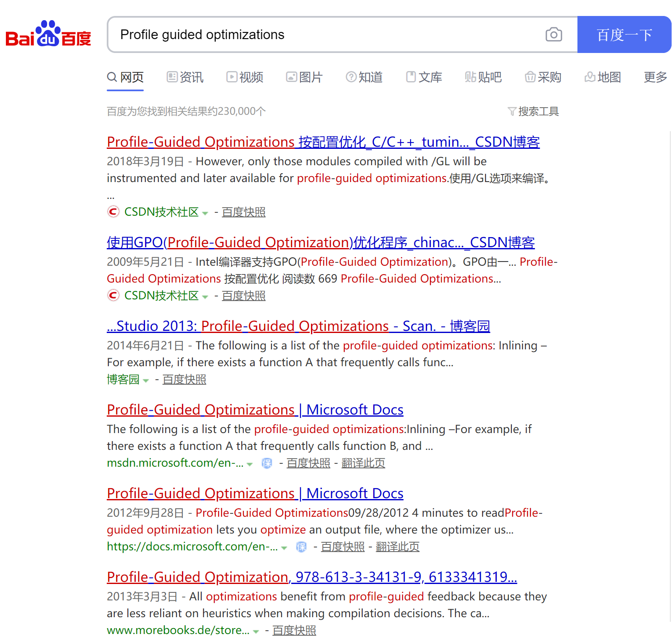
Task: Click security badge icon on docs.microsoft.com result
Action: [301, 547]
